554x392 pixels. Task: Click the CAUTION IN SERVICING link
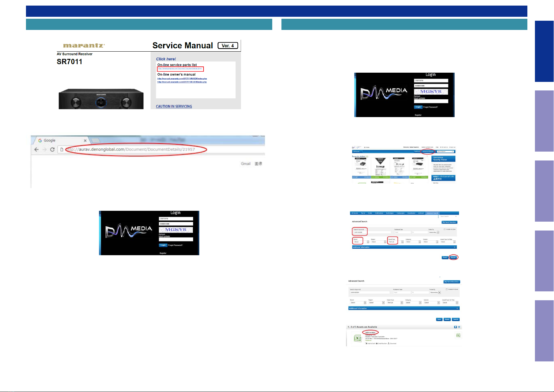(x=174, y=107)
